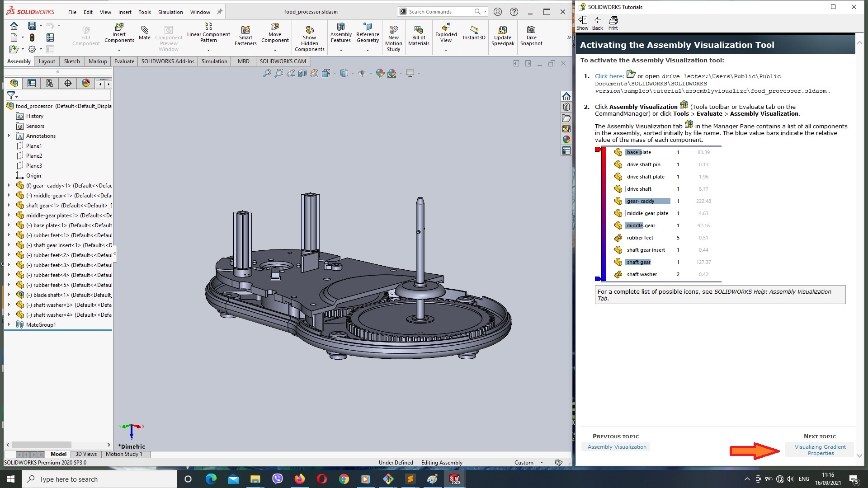Open Google Chrome from the taskbar

tap(344, 479)
